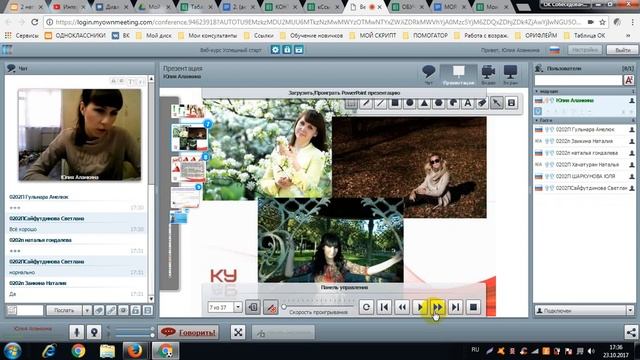This screenshot has width=640, height=360.
Task: Click the lock icon in chat toolbar
Action: point(136,311)
